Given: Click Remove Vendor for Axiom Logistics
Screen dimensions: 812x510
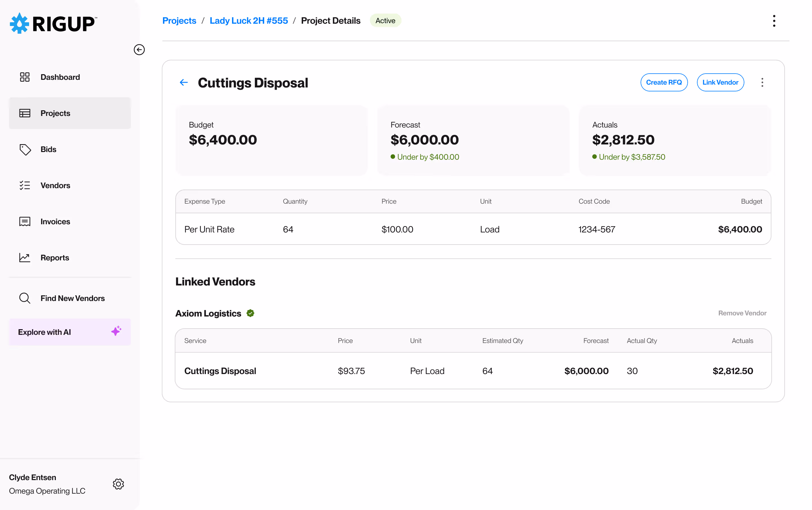Looking at the screenshot, I should pyautogui.click(x=742, y=313).
